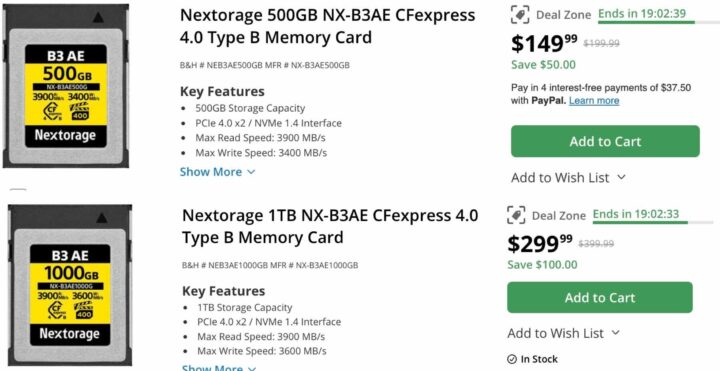This screenshot has width=720, height=371.
Task: Open Nextorage 1TB NX-B3AE product title link
Action: click(330, 226)
